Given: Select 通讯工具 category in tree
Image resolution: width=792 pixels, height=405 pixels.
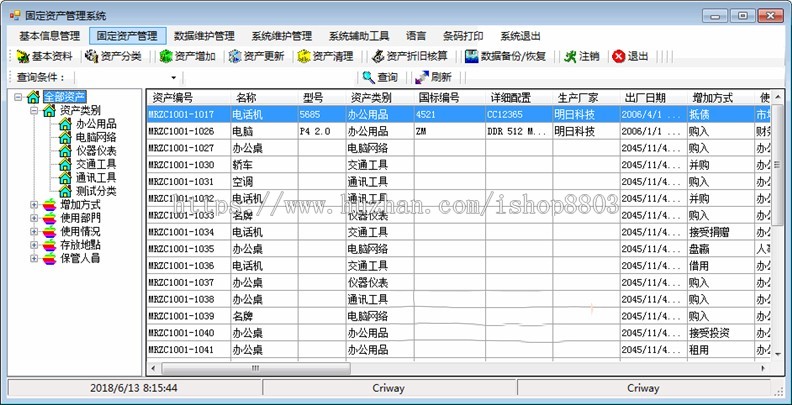Looking at the screenshot, I should coord(96,178).
